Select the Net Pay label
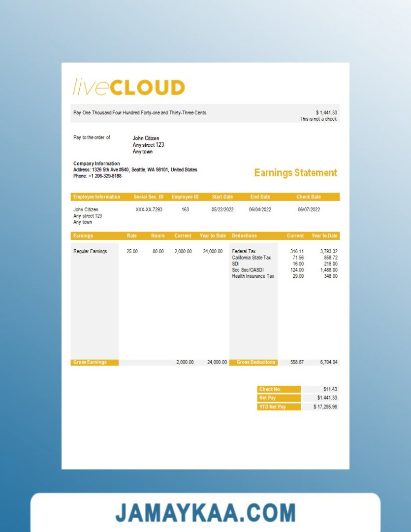 pos(268,398)
